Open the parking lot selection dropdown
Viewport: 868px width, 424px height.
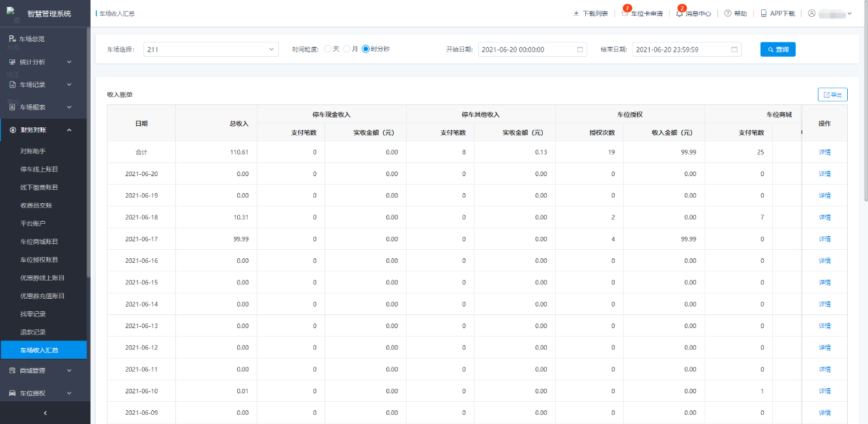(210, 50)
